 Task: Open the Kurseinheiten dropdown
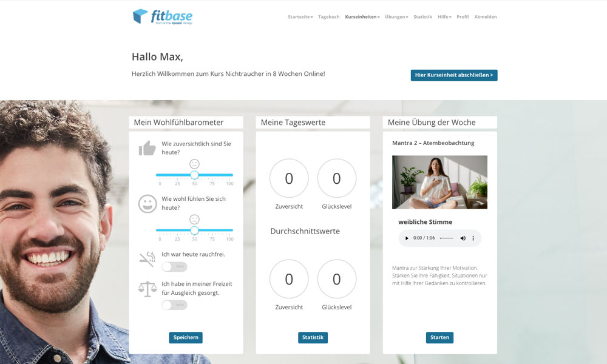click(361, 16)
